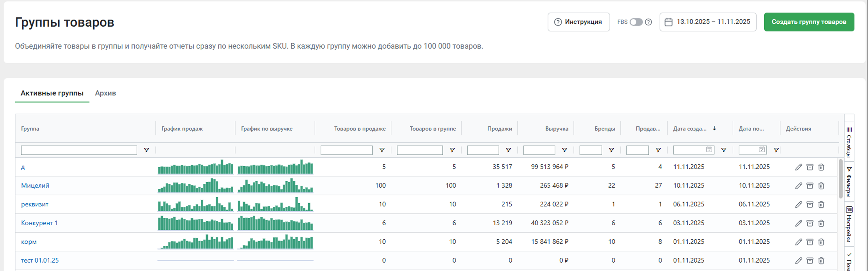This screenshot has width=868, height=271.
Task: Open the Мицелий group link
Action: 35,185
